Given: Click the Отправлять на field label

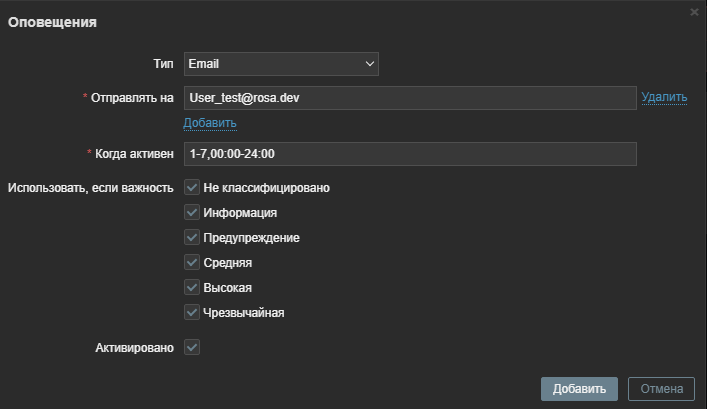Looking at the screenshot, I should click(x=132, y=98).
